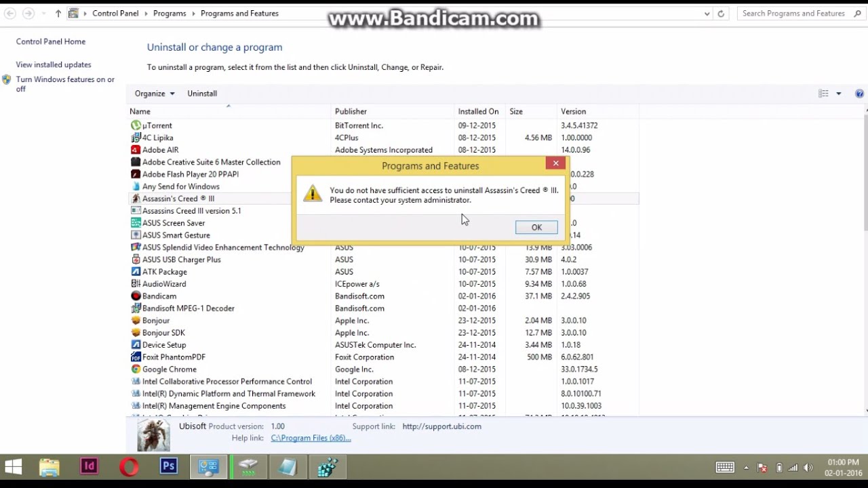The height and width of the screenshot is (488, 868).
Task: Close the Programs and Features dialog
Action: click(x=555, y=163)
